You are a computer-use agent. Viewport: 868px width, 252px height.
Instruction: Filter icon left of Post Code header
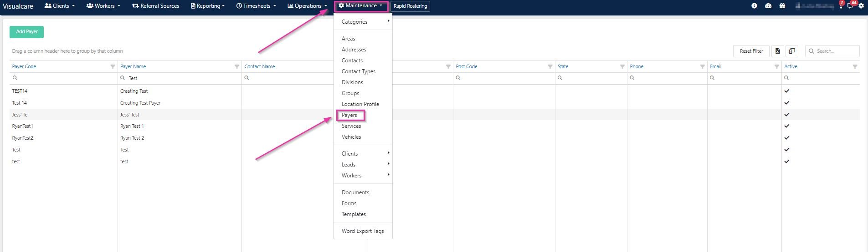448,66
